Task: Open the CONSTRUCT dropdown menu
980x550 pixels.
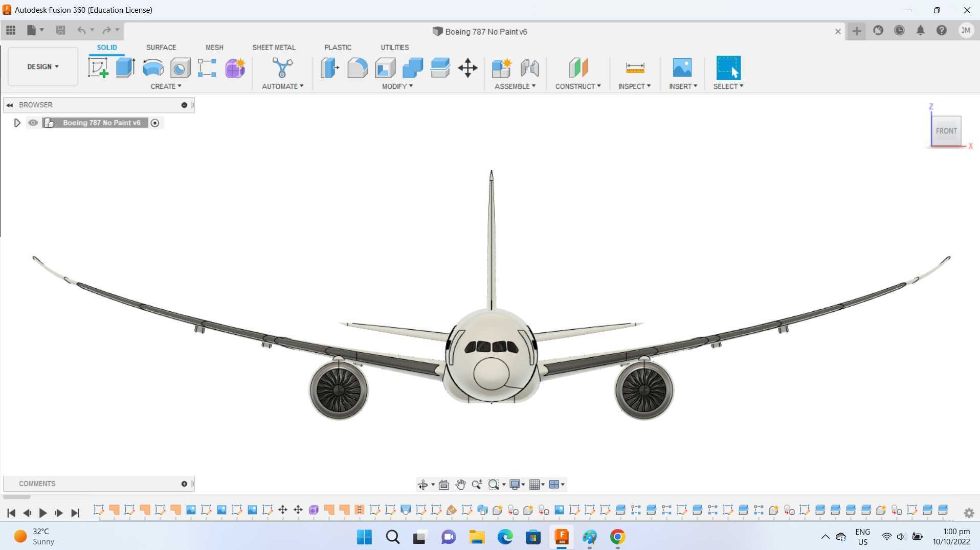Action: coord(578,86)
